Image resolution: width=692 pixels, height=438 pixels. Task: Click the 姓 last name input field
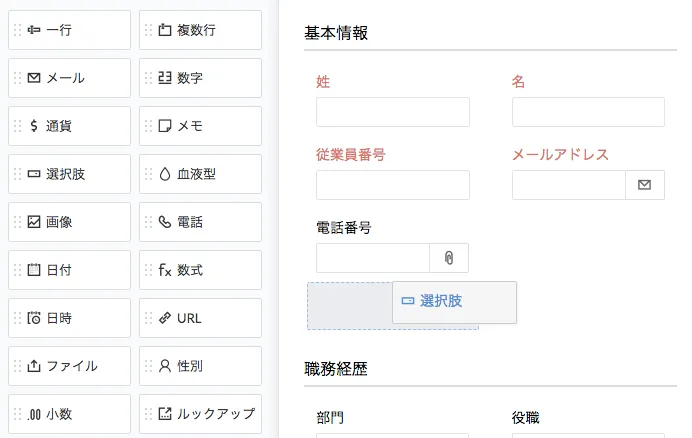click(392, 112)
